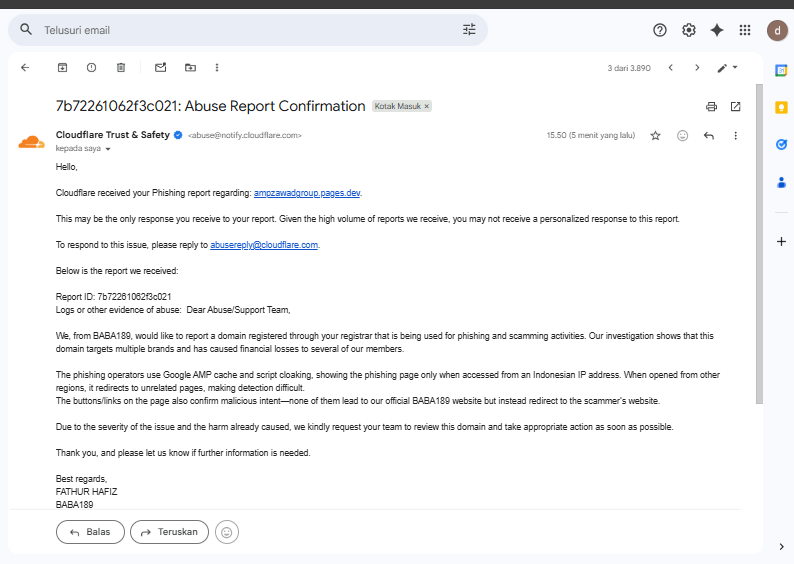Click the email subject heading
Screen dimensions: 794x564
pyautogui.click(x=210, y=106)
